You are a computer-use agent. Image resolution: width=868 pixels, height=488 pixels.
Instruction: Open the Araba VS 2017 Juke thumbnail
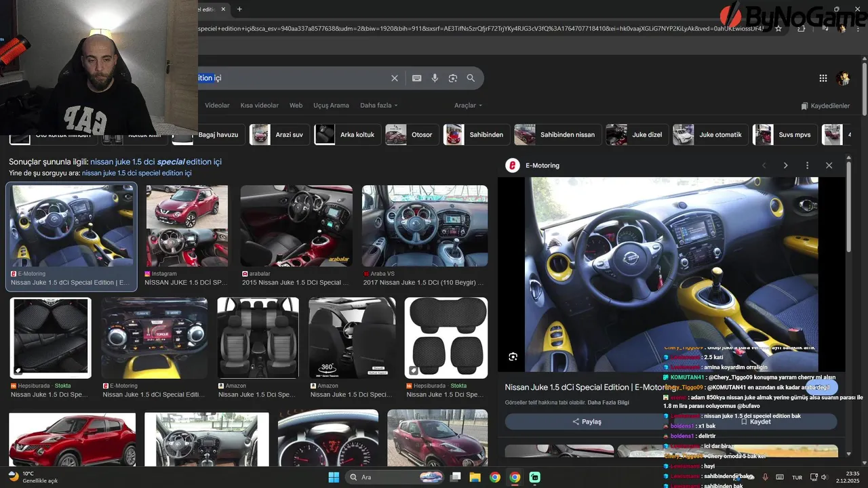425,226
